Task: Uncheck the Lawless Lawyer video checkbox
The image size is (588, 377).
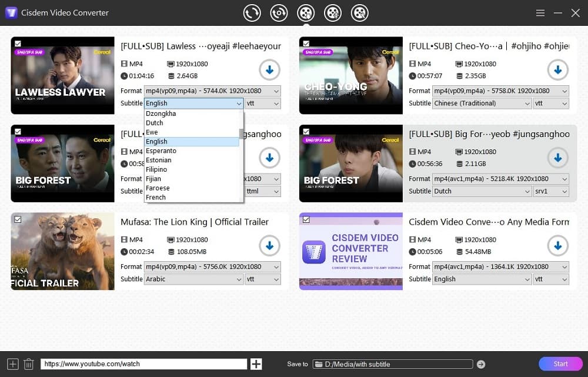Action: pyautogui.click(x=18, y=44)
